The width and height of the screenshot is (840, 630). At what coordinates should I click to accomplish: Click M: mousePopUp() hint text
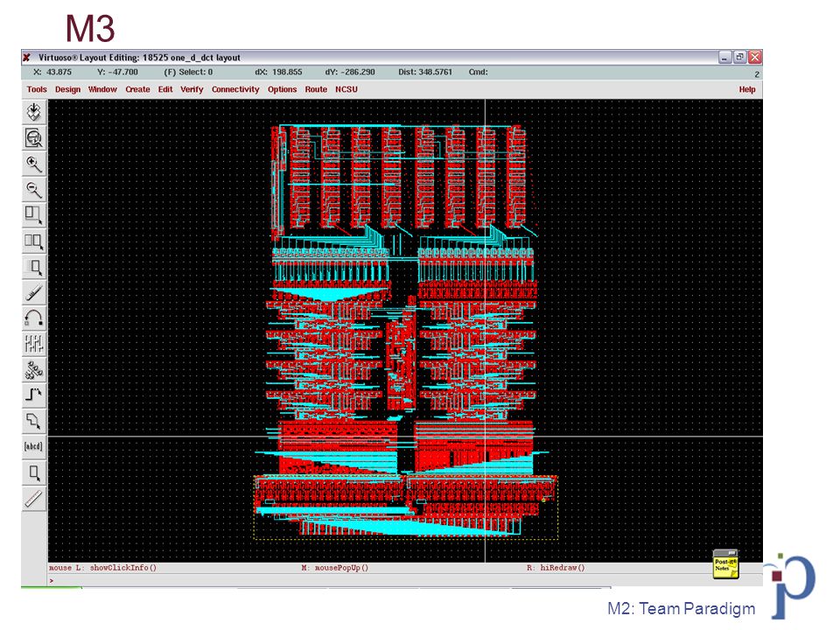click(335, 567)
